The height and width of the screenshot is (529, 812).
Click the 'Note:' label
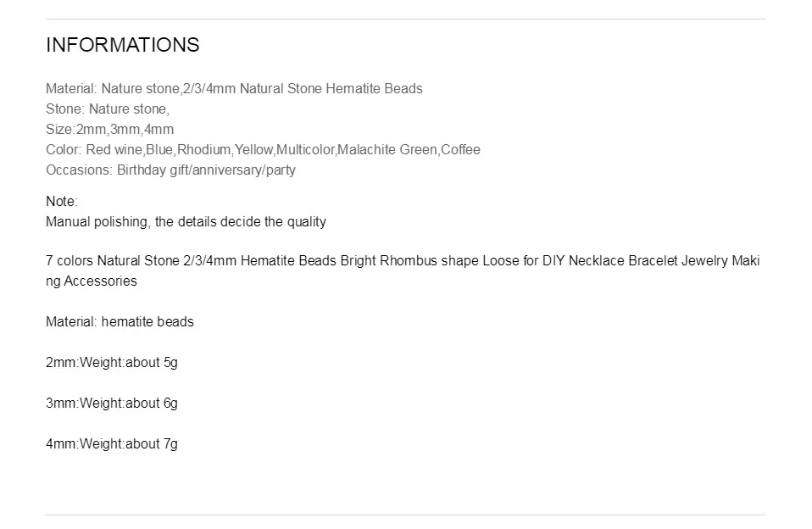click(x=62, y=201)
